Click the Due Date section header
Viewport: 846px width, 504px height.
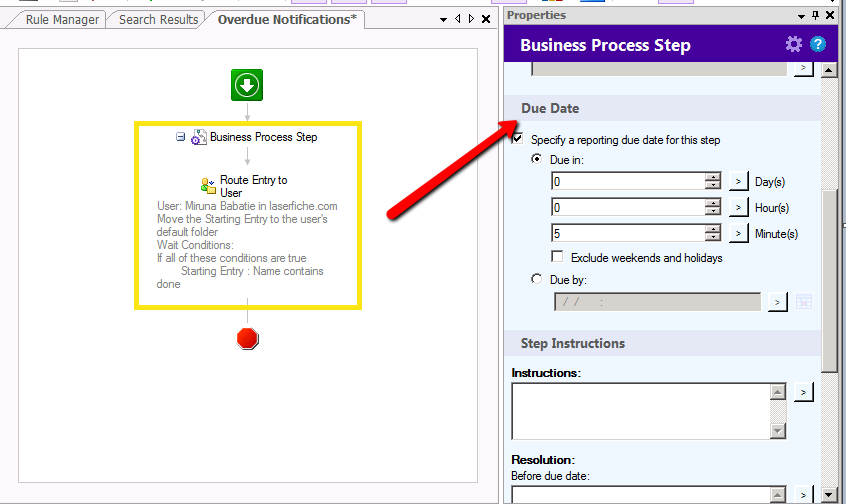662,108
